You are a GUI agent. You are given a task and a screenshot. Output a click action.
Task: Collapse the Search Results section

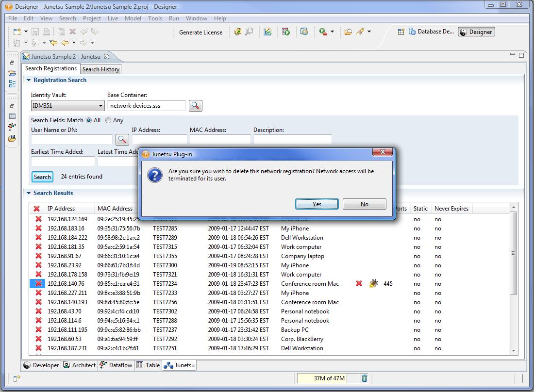(x=29, y=193)
